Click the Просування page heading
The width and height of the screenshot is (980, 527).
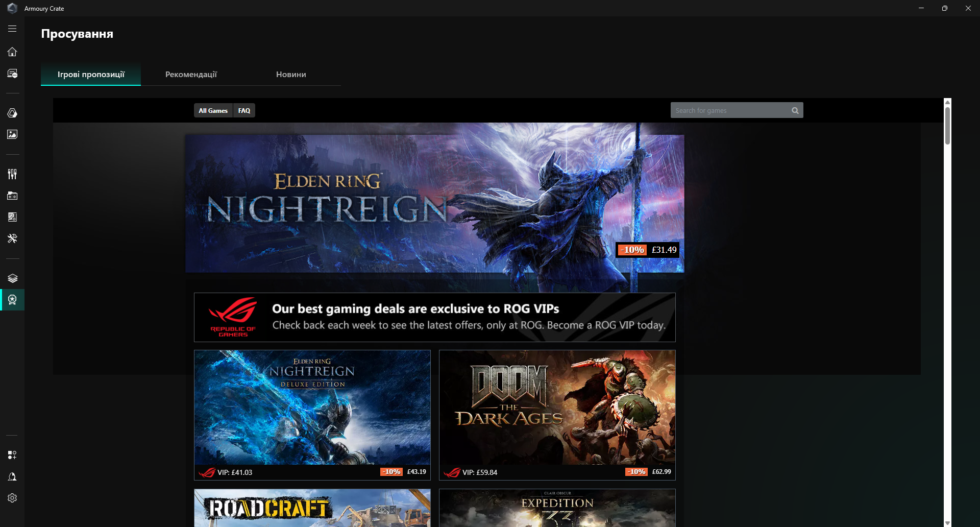[x=77, y=34]
